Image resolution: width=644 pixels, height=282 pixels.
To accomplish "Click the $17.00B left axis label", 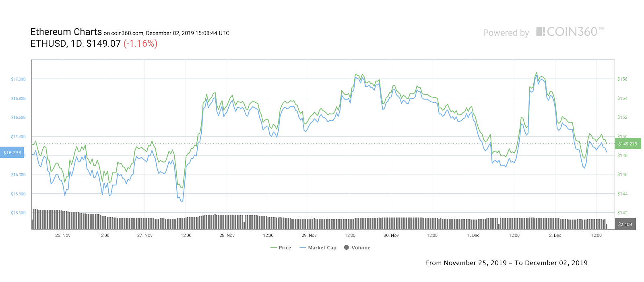I will coord(18,79).
